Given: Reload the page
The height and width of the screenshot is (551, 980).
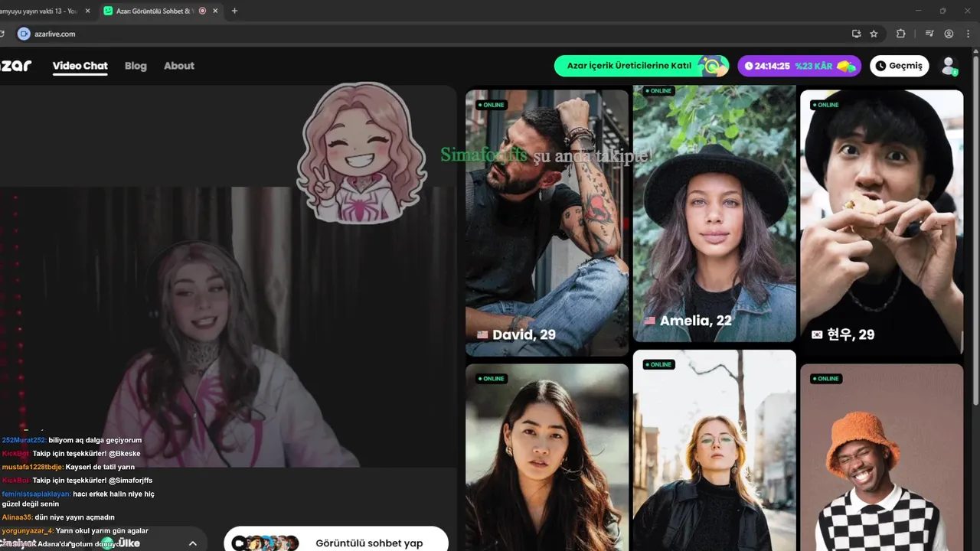Looking at the screenshot, I should [x=2, y=34].
